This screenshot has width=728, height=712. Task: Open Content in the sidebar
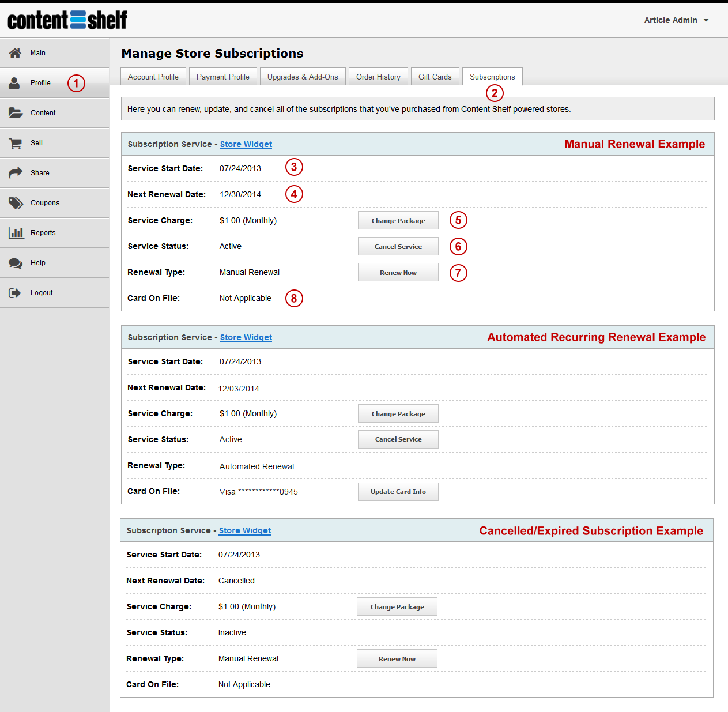pos(55,113)
